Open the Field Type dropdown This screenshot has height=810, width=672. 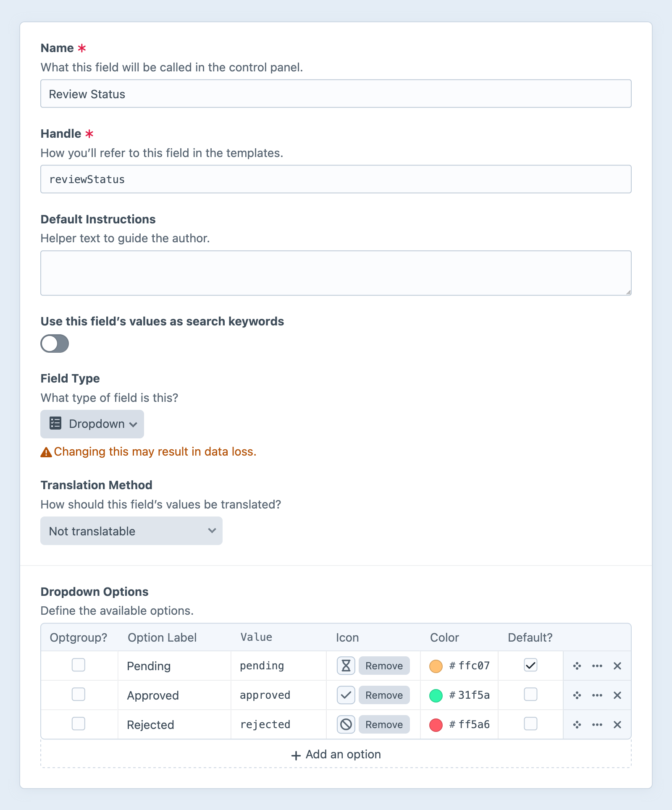point(92,424)
